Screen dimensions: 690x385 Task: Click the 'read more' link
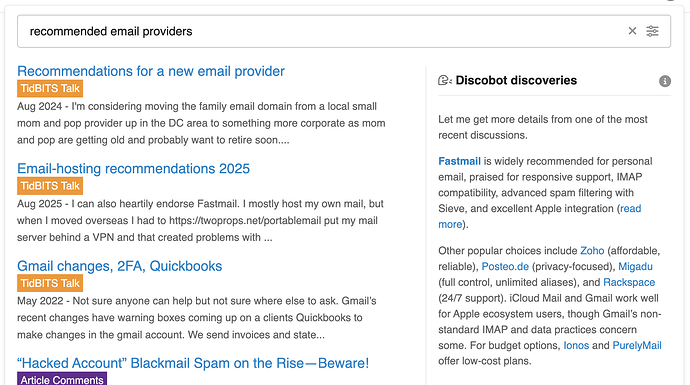click(540, 216)
